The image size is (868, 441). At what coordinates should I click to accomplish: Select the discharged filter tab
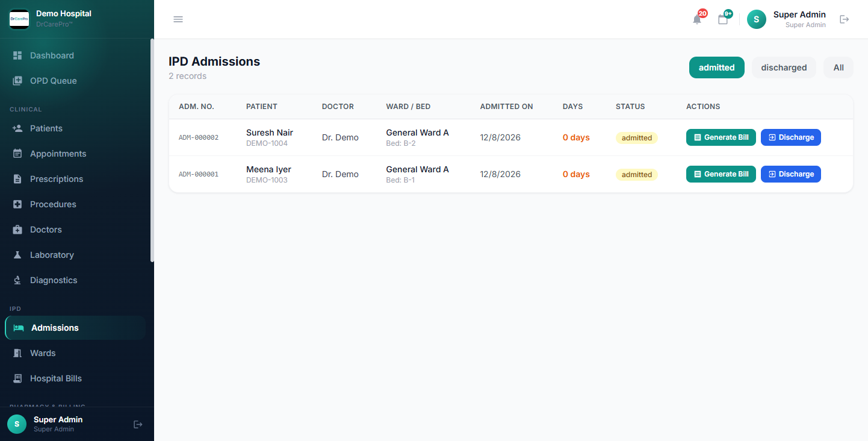[x=784, y=67]
